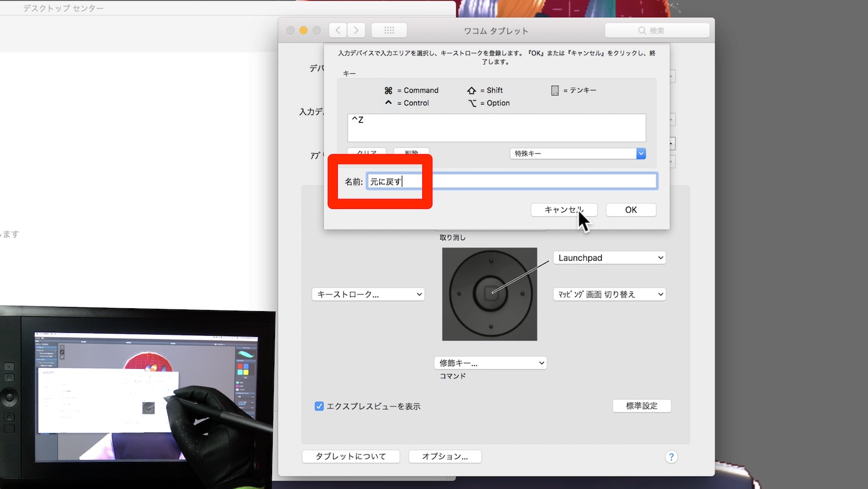Open the オプション... button
Image resolution: width=868 pixels, height=489 pixels.
(x=445, y=456)
